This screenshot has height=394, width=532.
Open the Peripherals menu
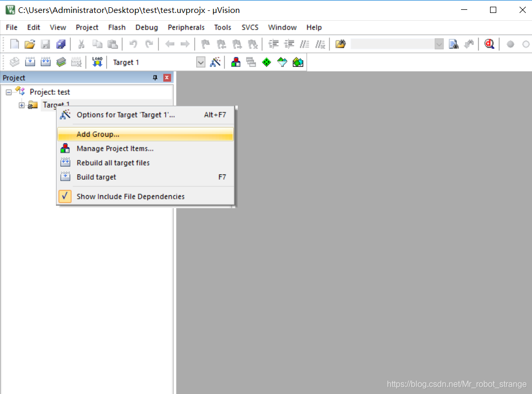(x=186, y=27)
